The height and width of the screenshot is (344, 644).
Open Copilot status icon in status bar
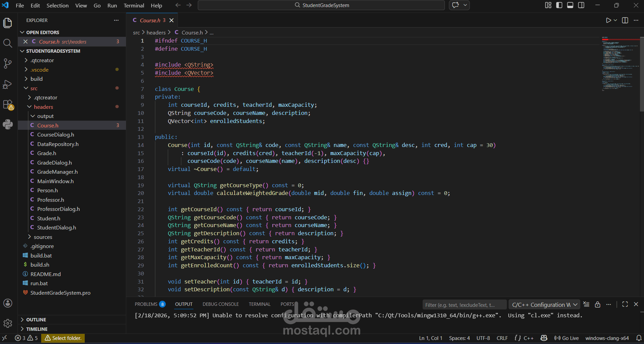coord(544,338)
